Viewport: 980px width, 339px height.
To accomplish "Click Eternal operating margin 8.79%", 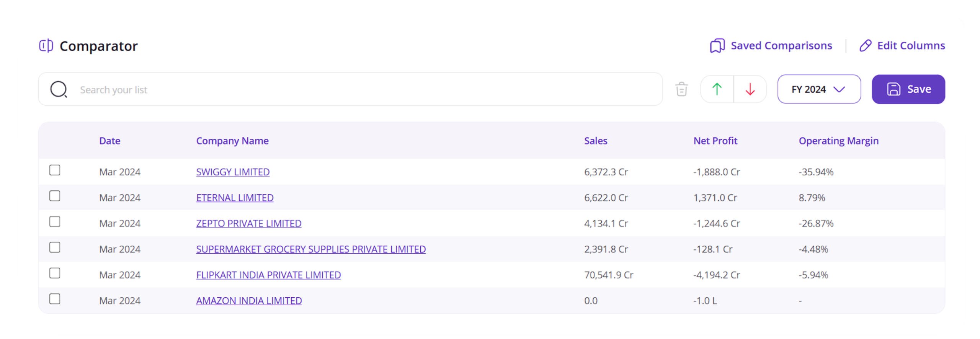I will point(811,198).
